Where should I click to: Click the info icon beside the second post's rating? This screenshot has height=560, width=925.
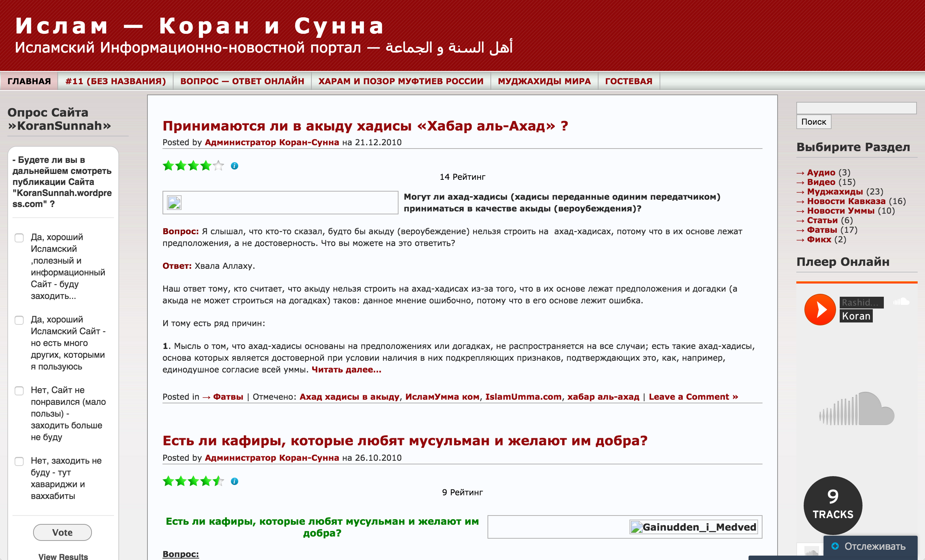point(235,481)
